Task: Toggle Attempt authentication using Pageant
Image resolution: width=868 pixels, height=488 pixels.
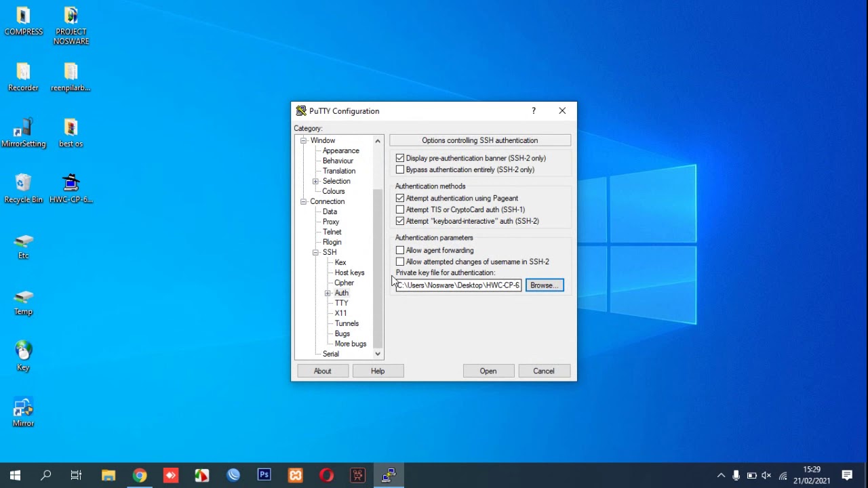Action: coord(400,199)
